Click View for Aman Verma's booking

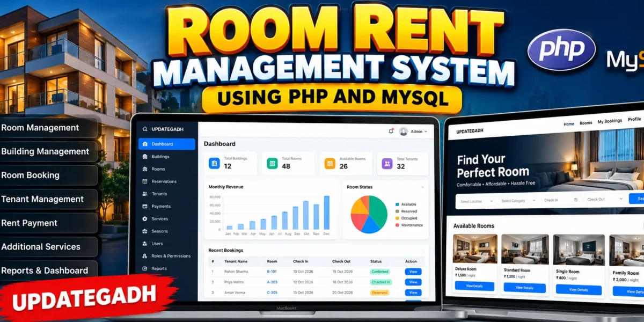click(x=413, y=292)
